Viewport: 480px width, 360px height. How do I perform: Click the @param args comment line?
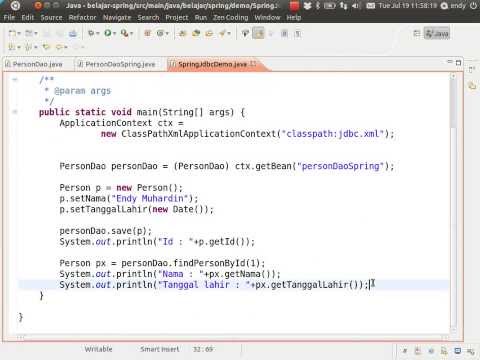pos(78,91)
